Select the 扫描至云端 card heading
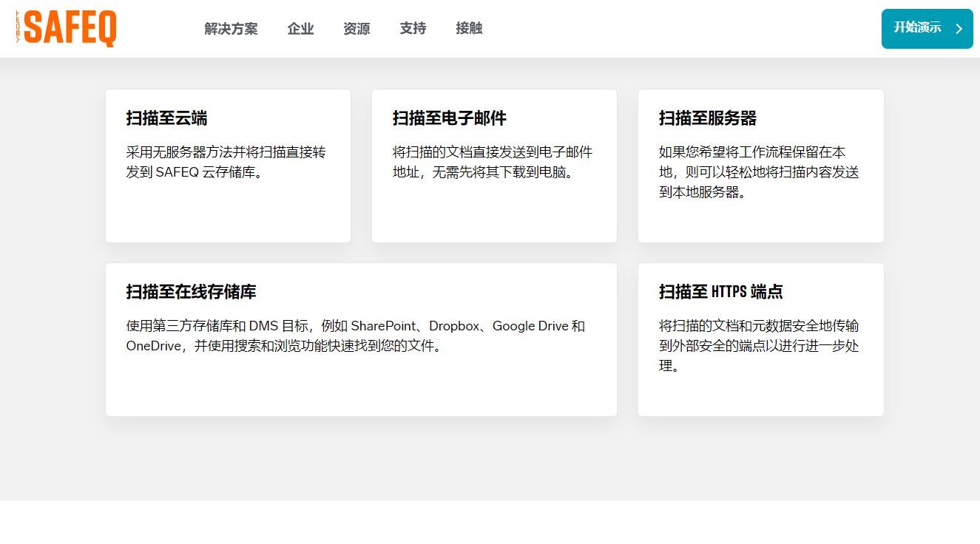The height and width of the screenshot is (544, 980). 166,118
